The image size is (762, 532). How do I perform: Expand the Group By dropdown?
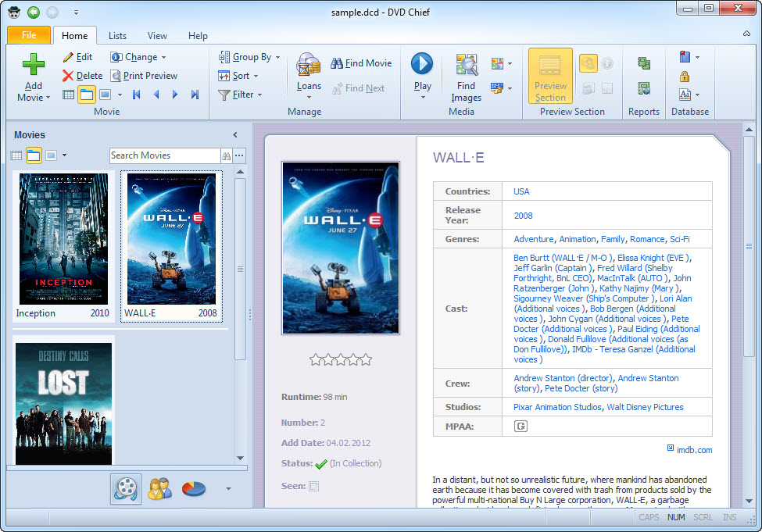coord(249,57)
